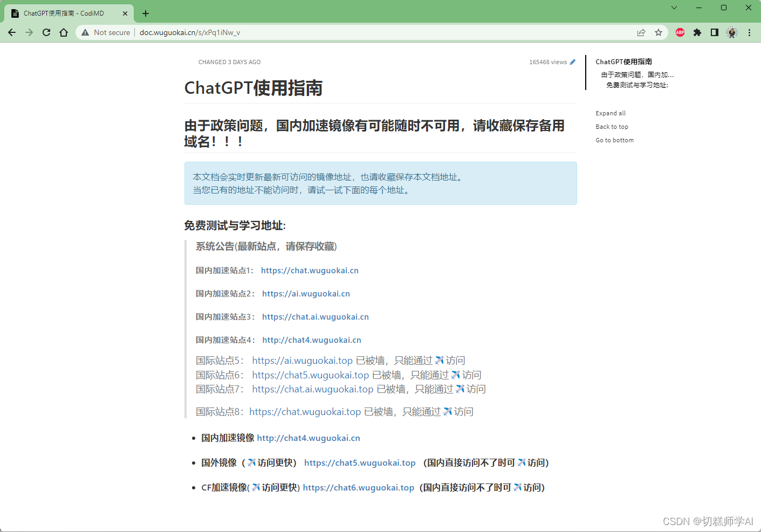The height and width of the screenshot is (532, 761).
Task: Open the browser extensions puzzle icon
Action: pos(697,32)
